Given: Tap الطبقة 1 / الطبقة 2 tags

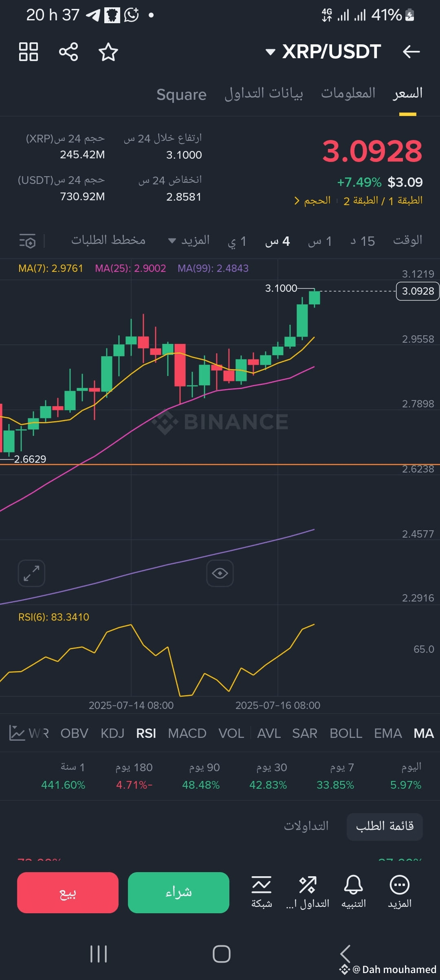Looking at the screenshot, I should click(x=383, y=201).
